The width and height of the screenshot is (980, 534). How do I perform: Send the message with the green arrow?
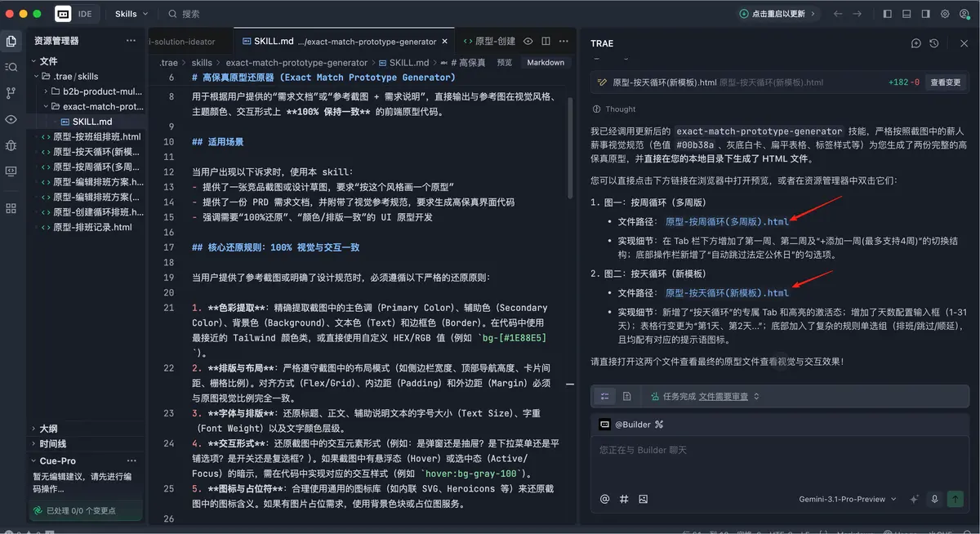[955, 499]
